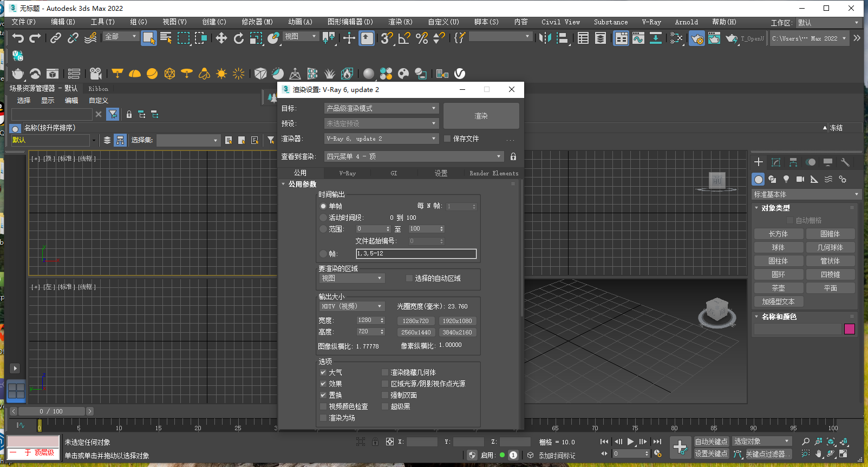868x467 pixels.
Task: Open the Utilities wrench panel icon
Action: click(845, 162)
